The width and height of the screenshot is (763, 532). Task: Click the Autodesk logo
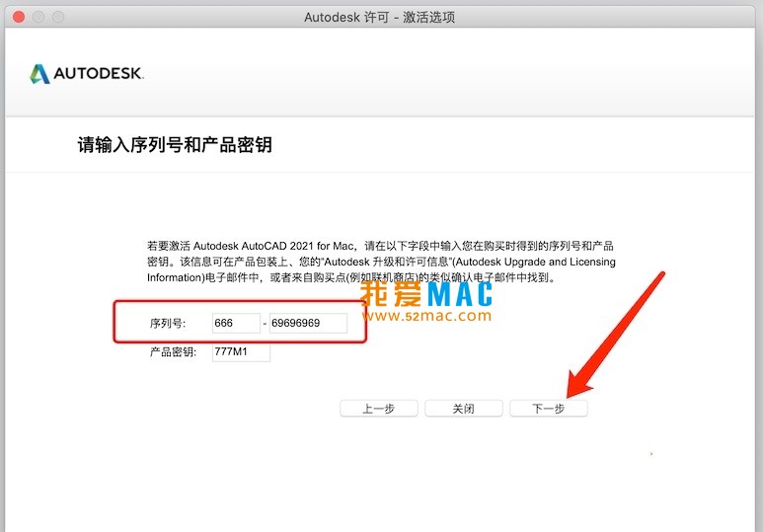click(87, 73)
